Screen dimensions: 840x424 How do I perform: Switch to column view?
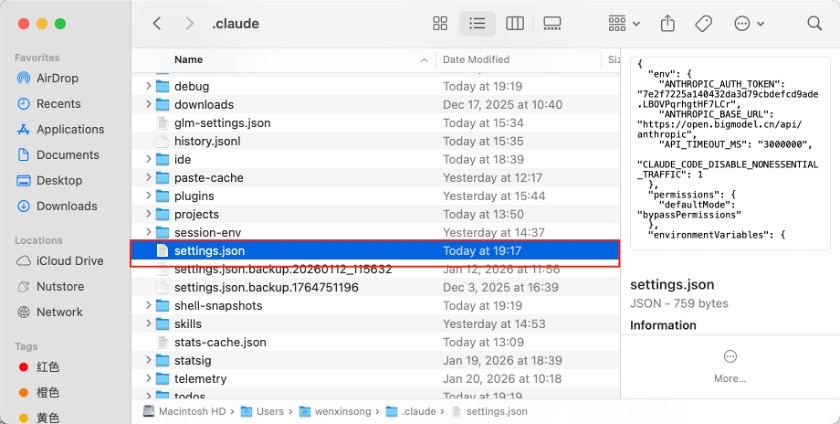(x=515, y=23)
